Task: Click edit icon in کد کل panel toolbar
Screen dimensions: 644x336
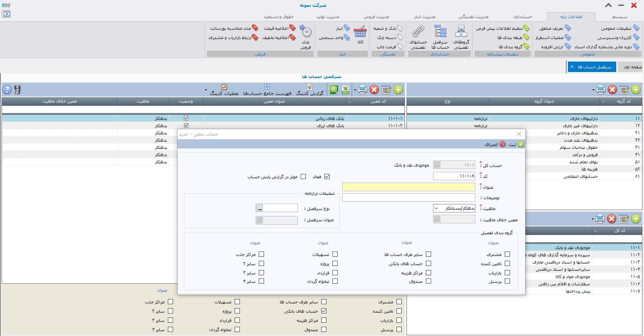Action: pos(624,219)
